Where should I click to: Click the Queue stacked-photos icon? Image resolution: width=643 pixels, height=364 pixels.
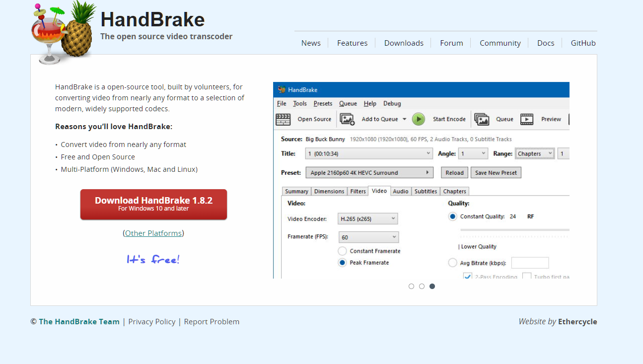[x=482, y=119]
